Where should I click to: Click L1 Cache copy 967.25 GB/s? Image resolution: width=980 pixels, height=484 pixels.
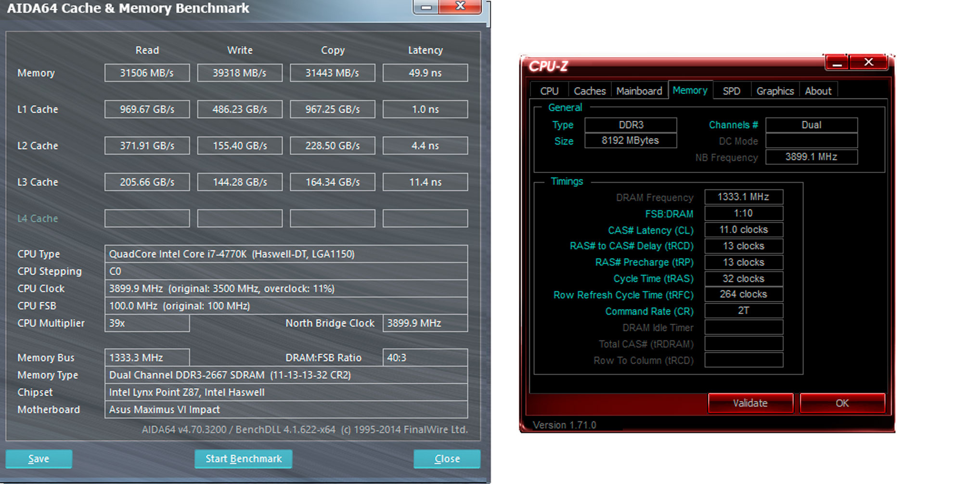332,109
